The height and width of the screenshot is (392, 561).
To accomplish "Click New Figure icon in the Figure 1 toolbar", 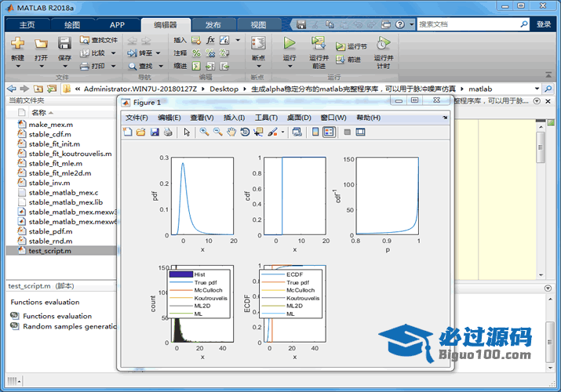I will [x=128, y=132].
